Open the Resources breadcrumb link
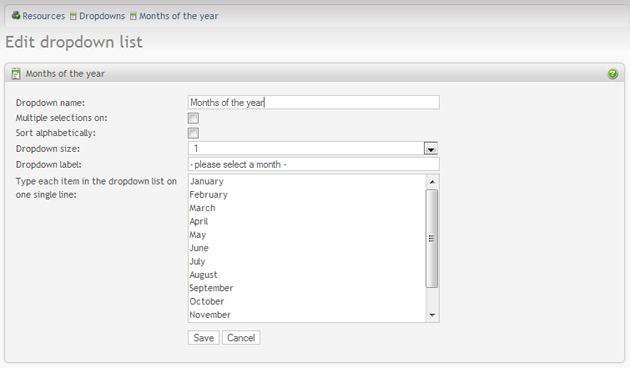630x368 pixels. 43,16
